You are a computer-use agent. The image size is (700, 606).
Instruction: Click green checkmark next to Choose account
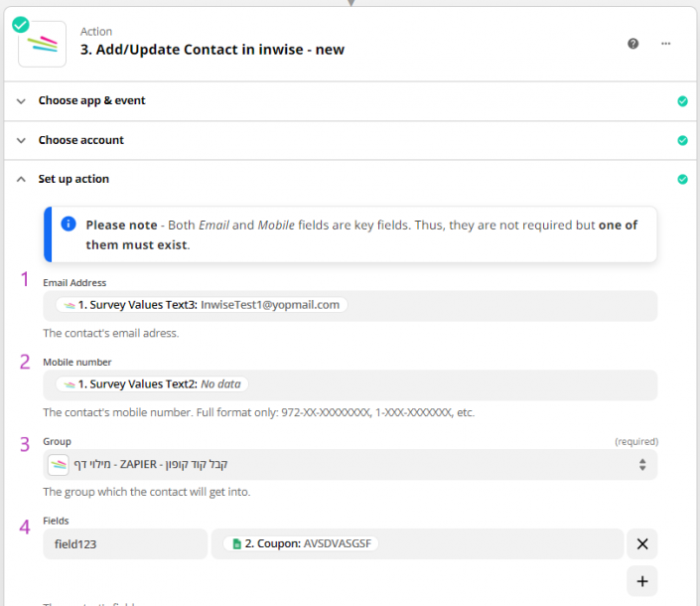(x=682, y=140)
